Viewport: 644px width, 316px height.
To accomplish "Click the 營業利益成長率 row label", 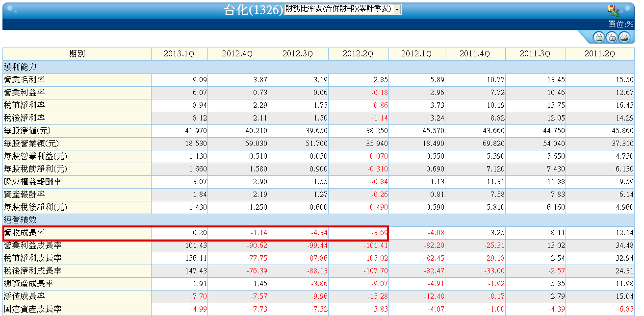I will [33, 245].
